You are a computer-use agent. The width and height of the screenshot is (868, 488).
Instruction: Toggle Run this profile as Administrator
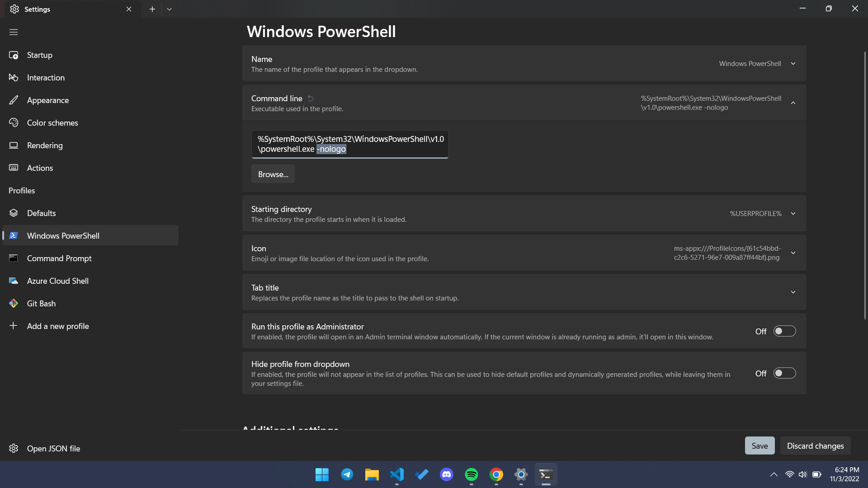coord(784,331)
